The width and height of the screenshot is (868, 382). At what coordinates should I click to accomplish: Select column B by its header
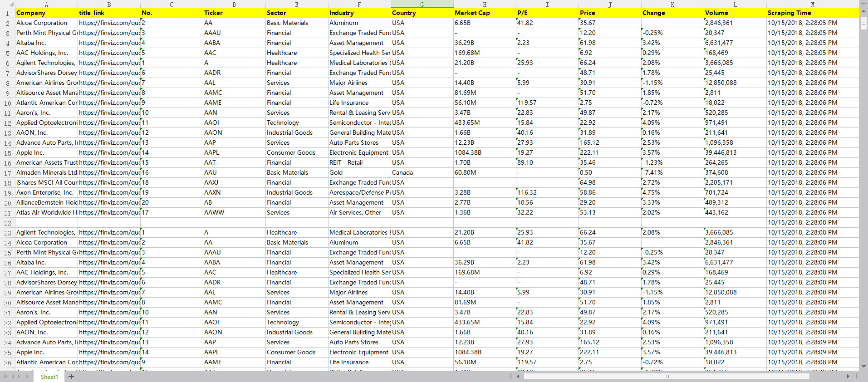(109, 4)
